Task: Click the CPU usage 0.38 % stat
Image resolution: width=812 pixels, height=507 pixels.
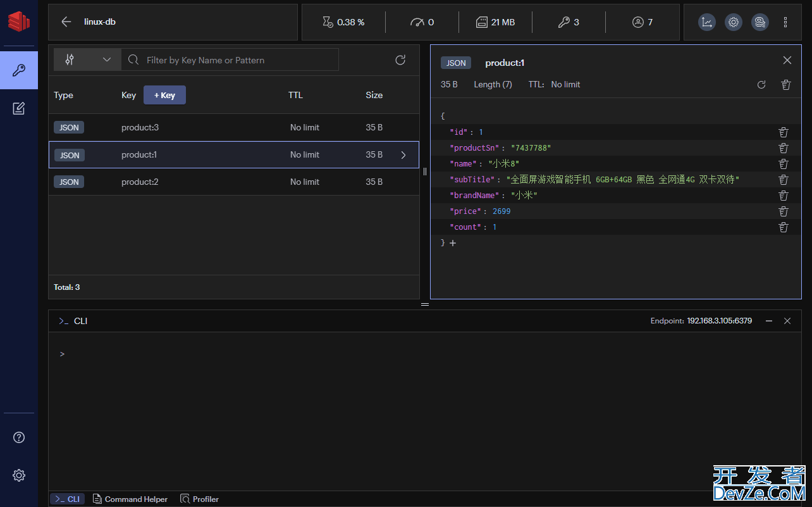Action: coord(343,22)
